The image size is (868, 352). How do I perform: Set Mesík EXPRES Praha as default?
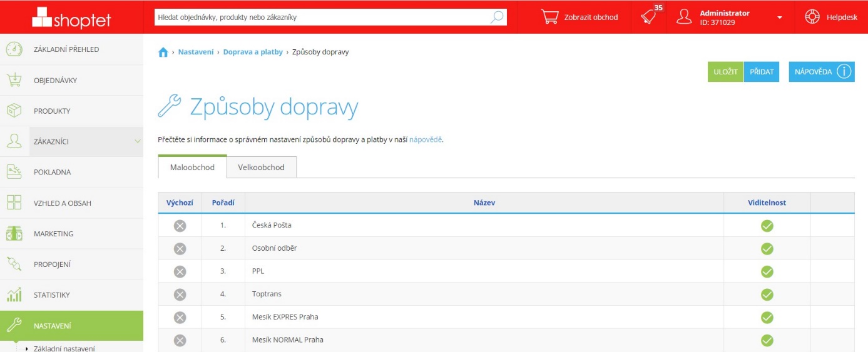(x=180, y=318)
